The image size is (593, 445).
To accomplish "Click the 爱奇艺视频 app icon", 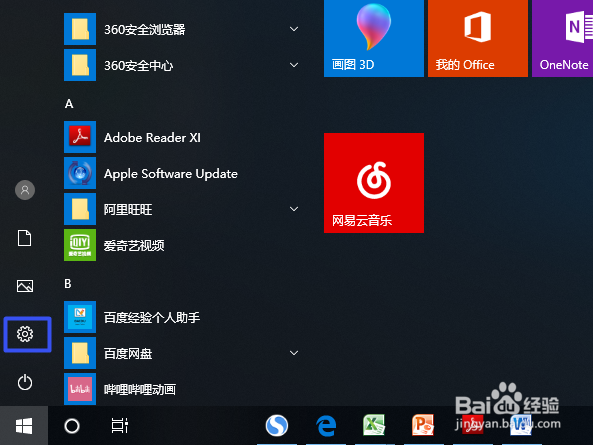I will coord(80,245).
